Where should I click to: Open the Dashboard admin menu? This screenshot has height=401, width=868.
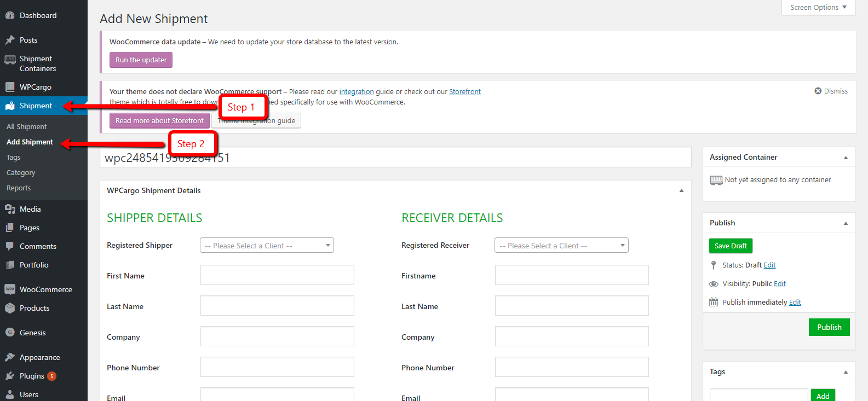point(44,15)
